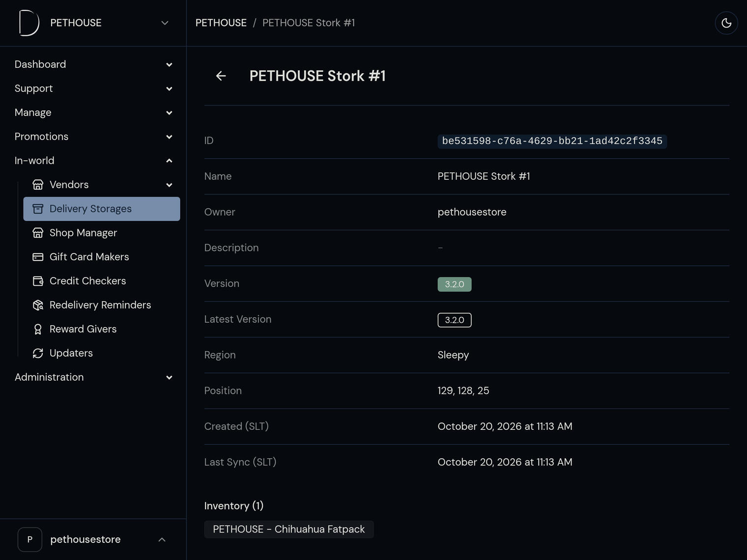Viewport: 747px width, 560px height.
Task: Open Redelivery Reminders page
Action: (x=102, y=305)
